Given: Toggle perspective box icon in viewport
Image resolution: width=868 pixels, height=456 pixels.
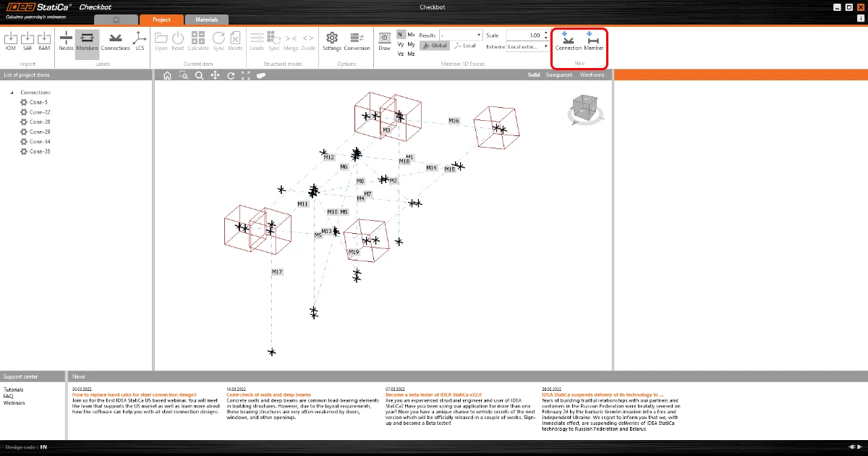Looking at the screenshot, I should pyautogui.click(x=261, y=75).
